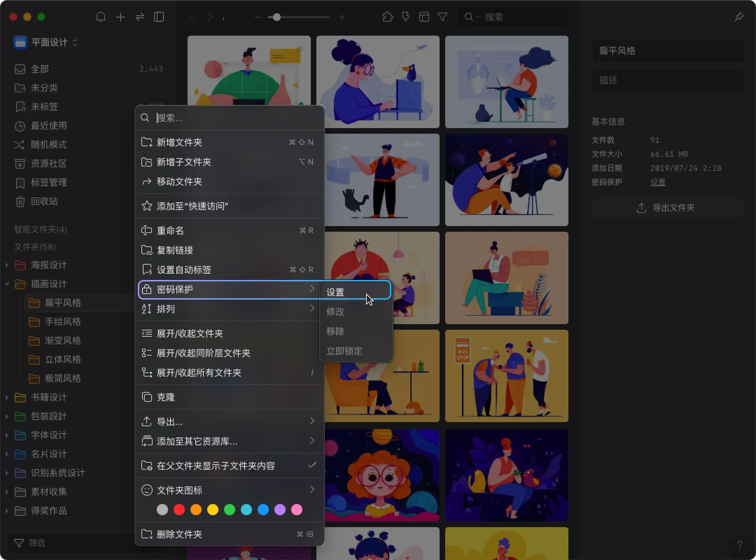Pick the red folder color swatch

click(179, 510)
